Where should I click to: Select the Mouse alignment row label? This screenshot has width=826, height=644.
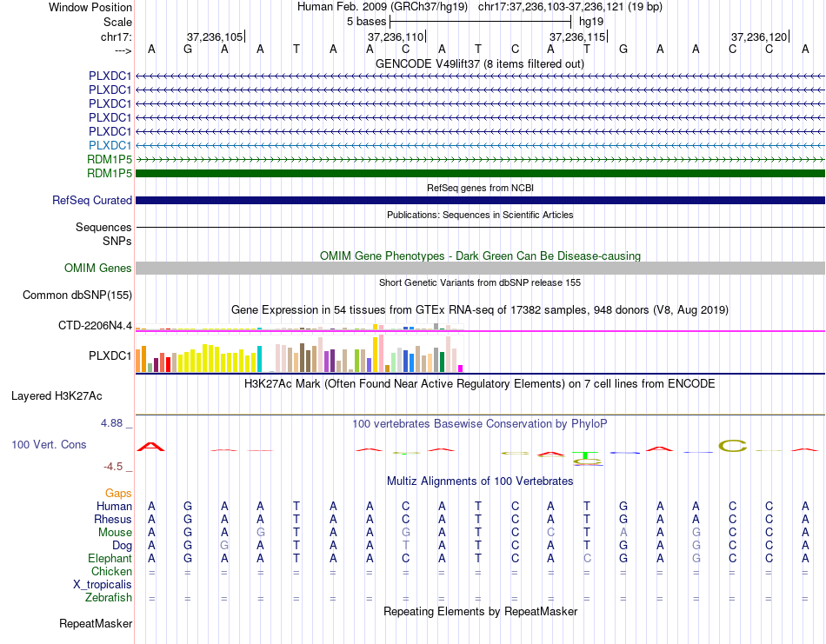pos(115,533)
